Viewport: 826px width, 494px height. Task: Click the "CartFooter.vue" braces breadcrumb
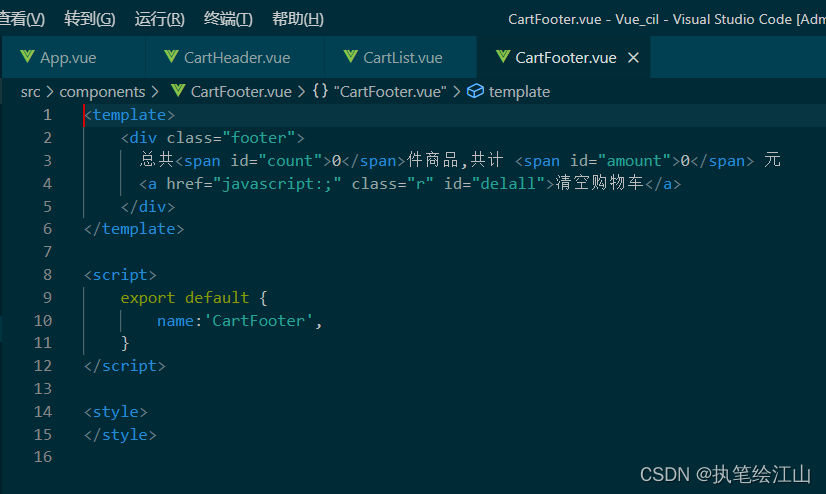tap(390, 92)
